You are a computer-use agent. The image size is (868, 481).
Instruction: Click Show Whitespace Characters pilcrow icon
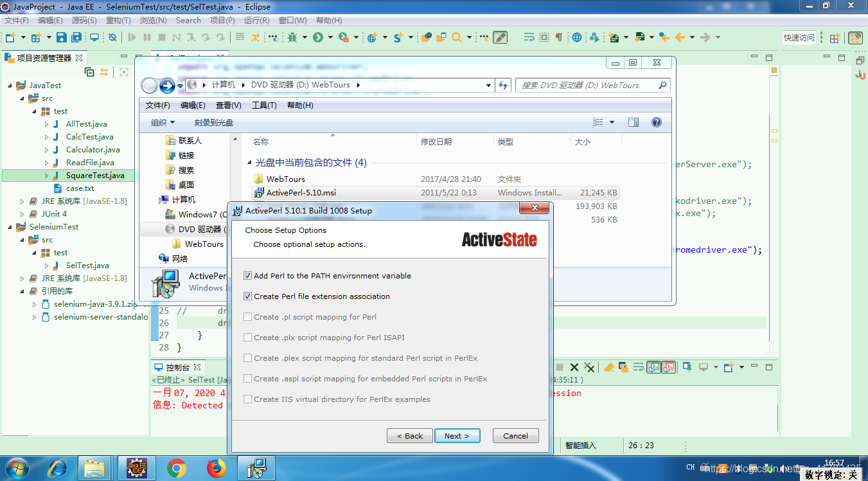pyautogui.click(x=558, y=37)
